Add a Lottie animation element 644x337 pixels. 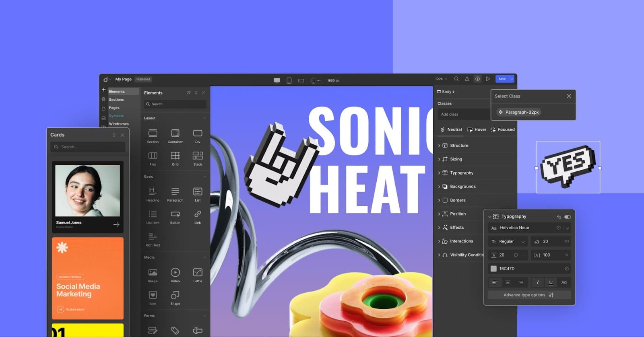[x=198, y=275]
